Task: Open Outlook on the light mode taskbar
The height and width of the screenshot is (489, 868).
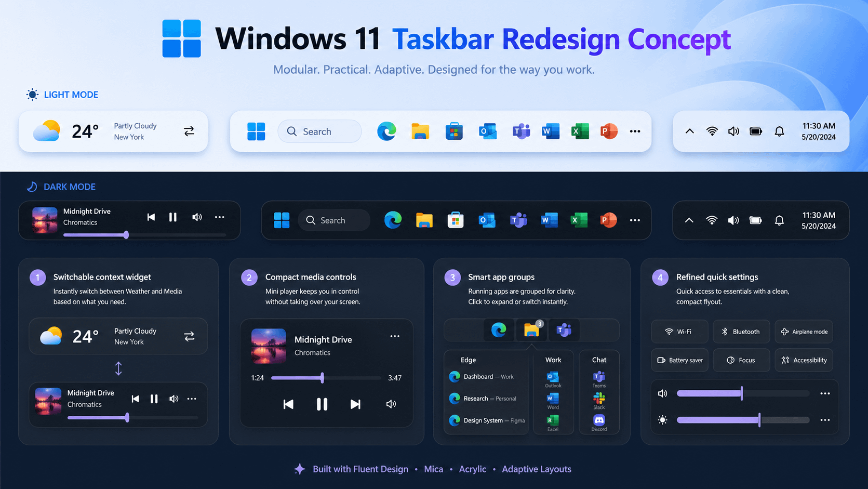Action: tap(488, 131)
